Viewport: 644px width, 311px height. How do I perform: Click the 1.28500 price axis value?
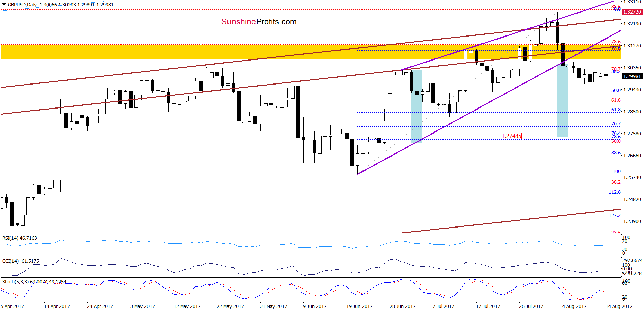click(x=632, y=112)
